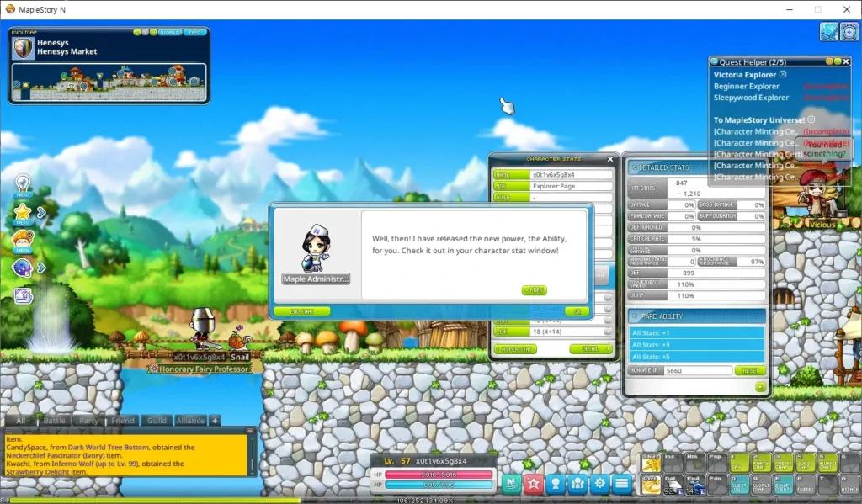
Task: Open the settings gear icon in the bottom bar
Action: click(x=599, y=483)
